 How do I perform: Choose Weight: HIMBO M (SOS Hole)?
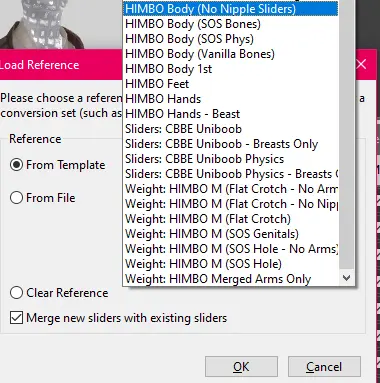[231, 264]
